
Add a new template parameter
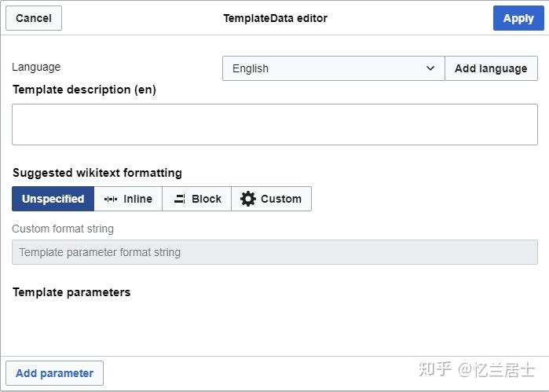(x=54, y=373)
